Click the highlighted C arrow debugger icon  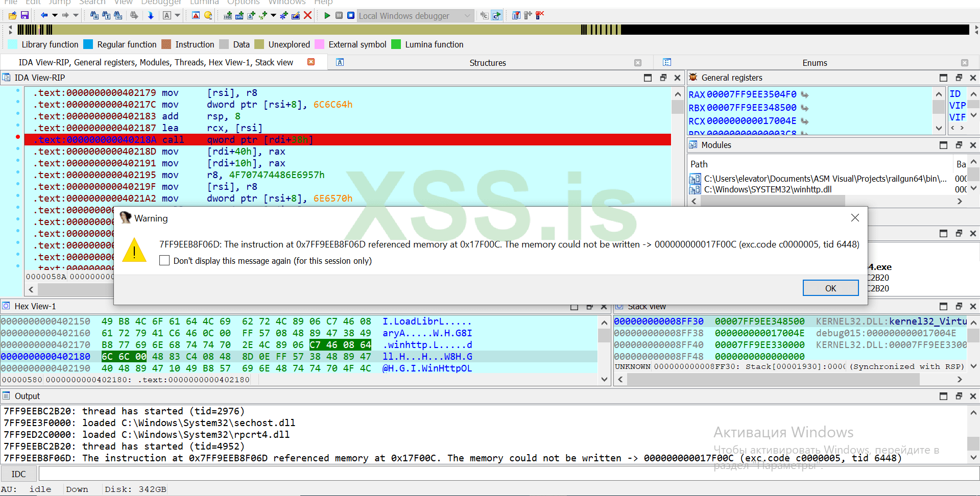[497, 16]
